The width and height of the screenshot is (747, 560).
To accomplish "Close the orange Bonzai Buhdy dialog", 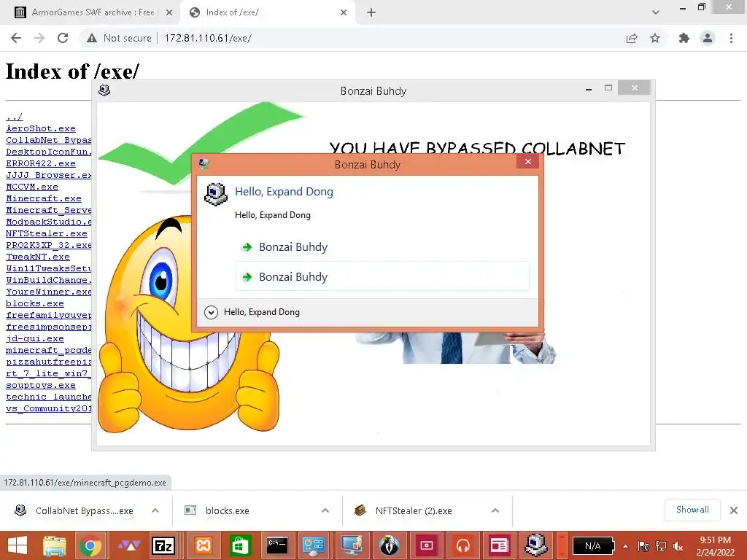I will (x=528, y=161).
